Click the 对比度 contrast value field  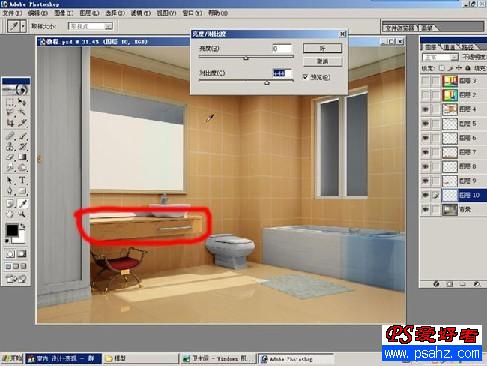(x=282, y=73)
